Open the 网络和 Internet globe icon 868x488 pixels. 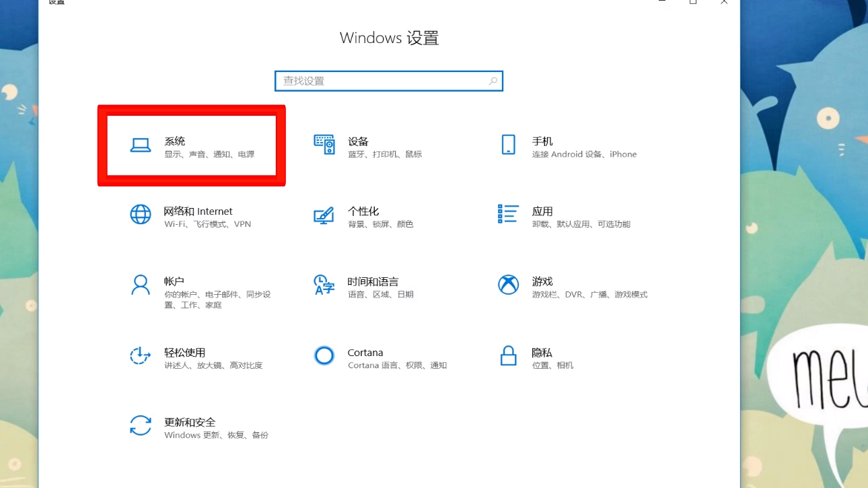point(141,215)
